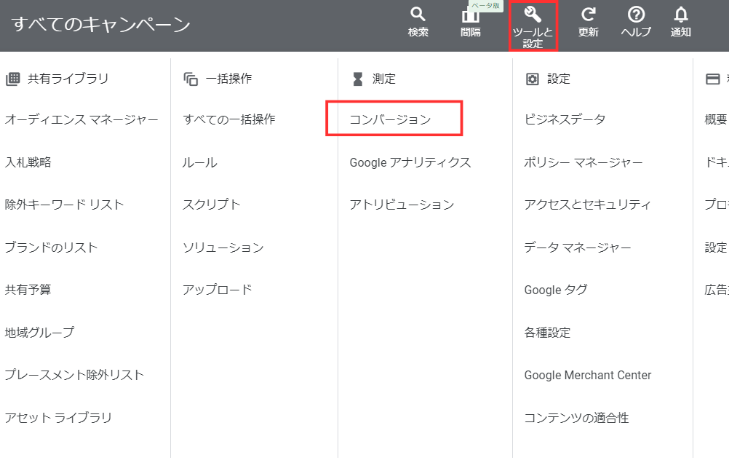This screenshot has height=460, width=729.
Task: Click the 測定 hourglass icon
Action: point(358,79)
